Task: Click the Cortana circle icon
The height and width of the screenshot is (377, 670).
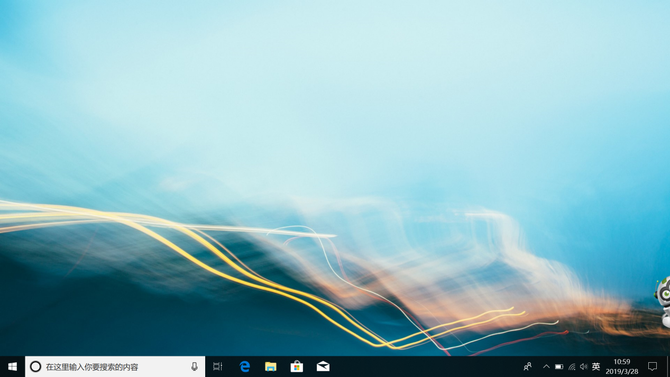Action: point(35,367)
